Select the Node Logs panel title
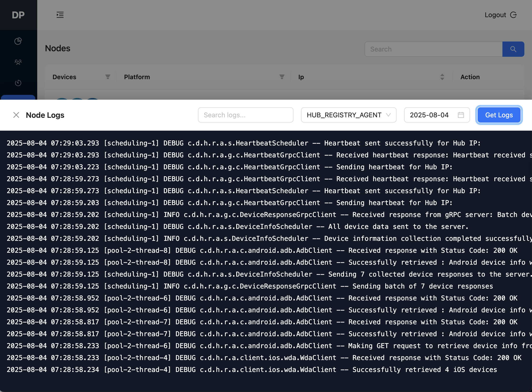 [45, 115]
